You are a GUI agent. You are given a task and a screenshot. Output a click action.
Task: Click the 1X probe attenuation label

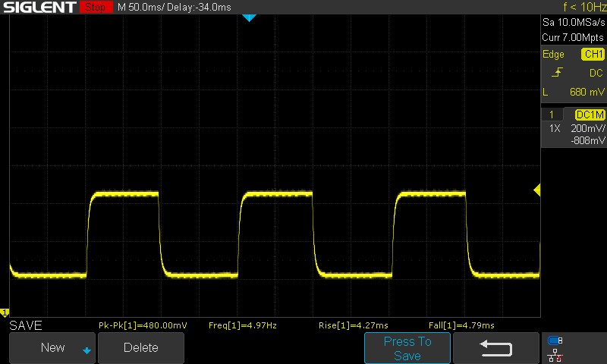tap(555, 128)
